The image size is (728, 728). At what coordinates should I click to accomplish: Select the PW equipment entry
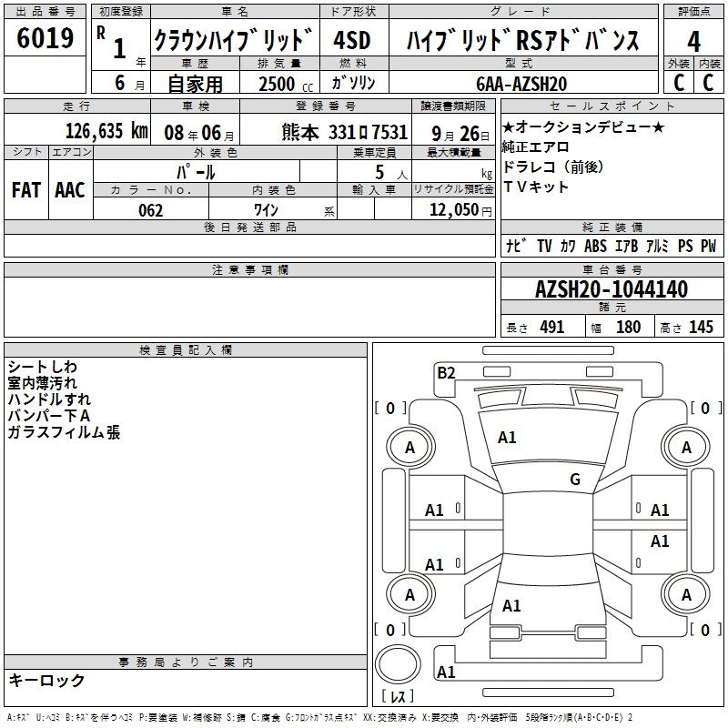[x=708, y=246]
